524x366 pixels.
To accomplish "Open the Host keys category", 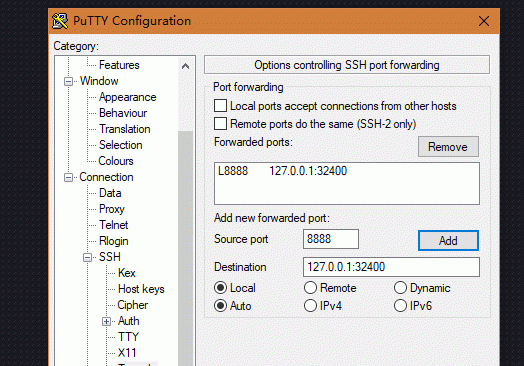I will [x=141, y=289].
